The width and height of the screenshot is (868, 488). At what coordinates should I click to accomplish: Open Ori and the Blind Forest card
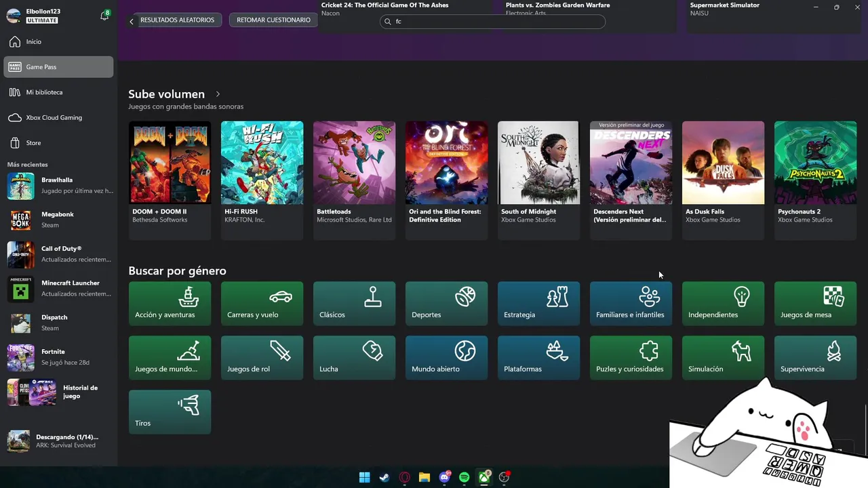point(446,180)
